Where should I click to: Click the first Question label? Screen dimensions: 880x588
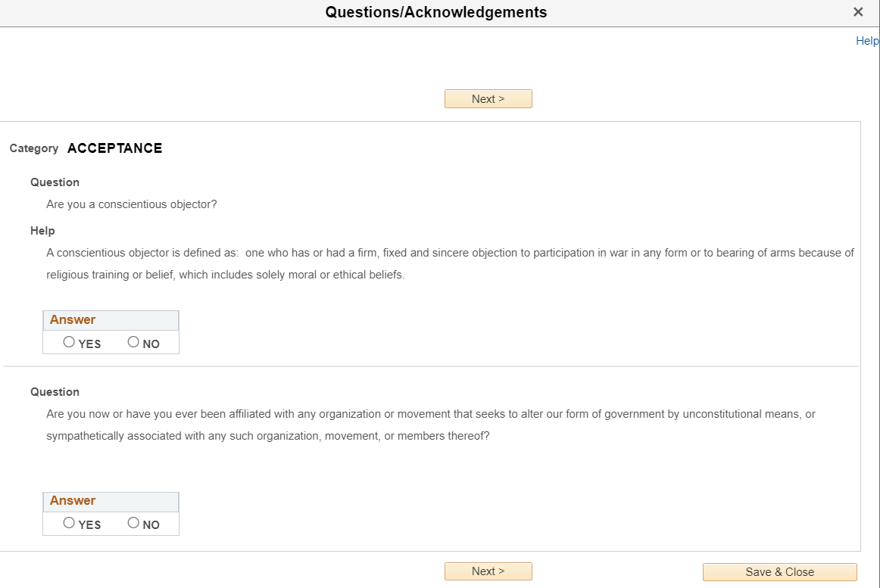[x=55, y=182]
